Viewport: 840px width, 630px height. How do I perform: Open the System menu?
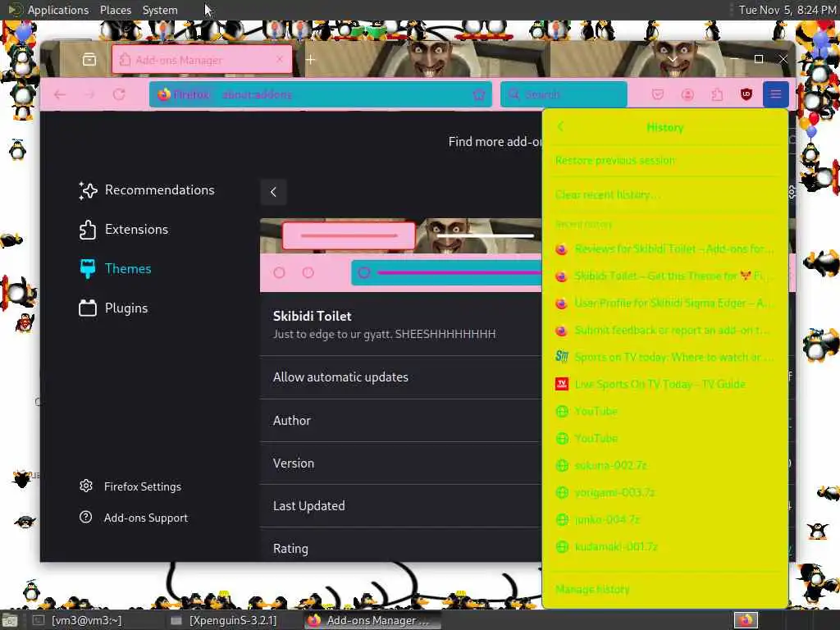pos(160,10)
